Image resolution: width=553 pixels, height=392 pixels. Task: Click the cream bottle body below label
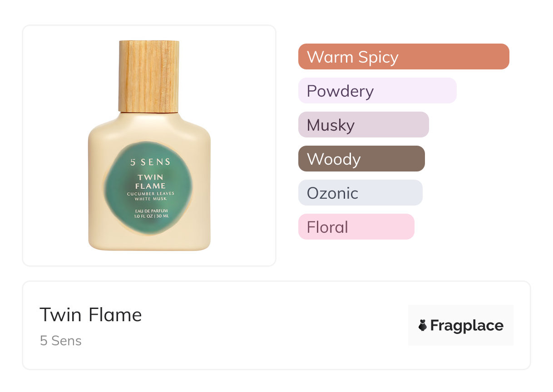tap(150, 243)
